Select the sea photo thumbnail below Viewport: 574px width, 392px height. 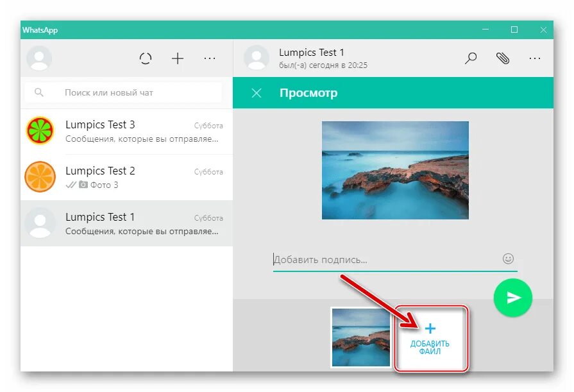[361, 337]
